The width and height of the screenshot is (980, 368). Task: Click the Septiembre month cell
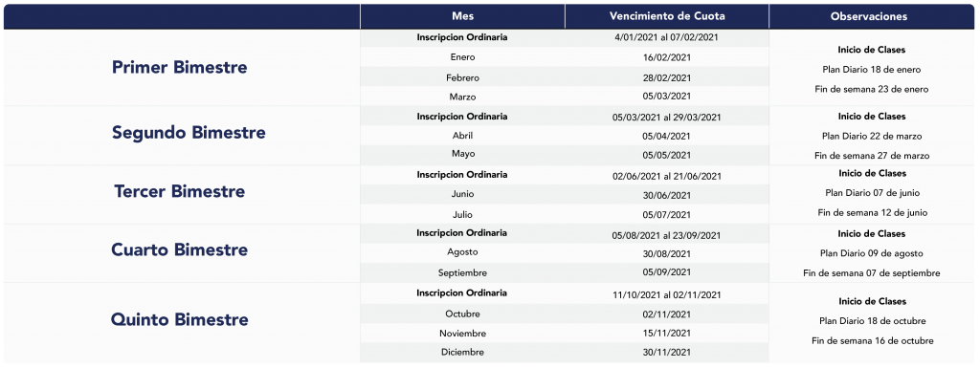pyautogui.click(x=462, y=273)
